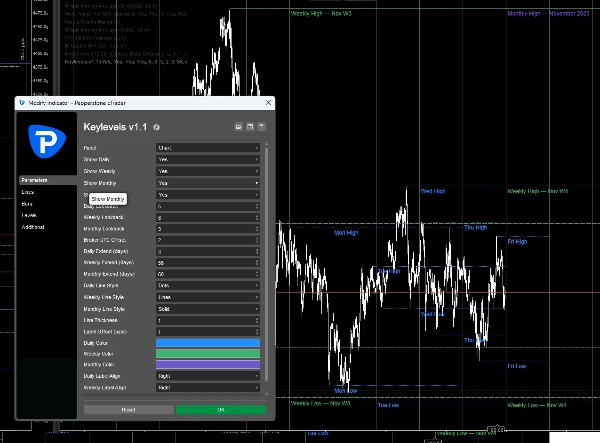Click the parameter list vertical scrollbar

pos(267,264)
